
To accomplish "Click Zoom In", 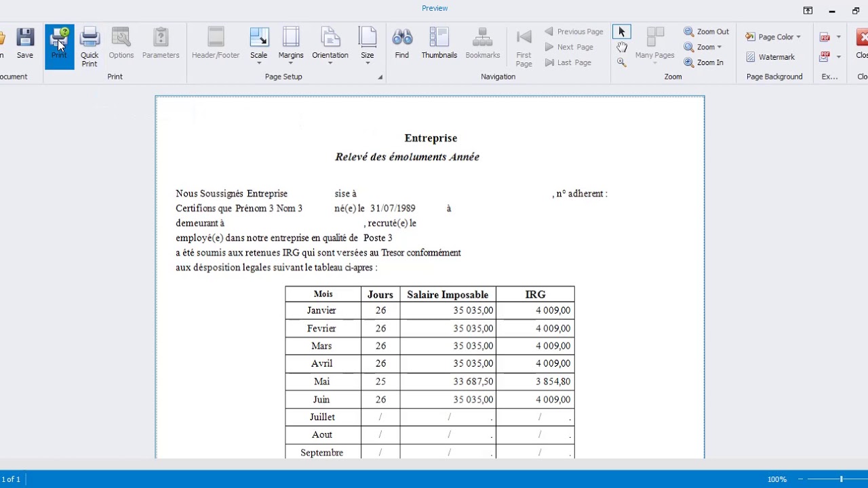I will [704, 62].
